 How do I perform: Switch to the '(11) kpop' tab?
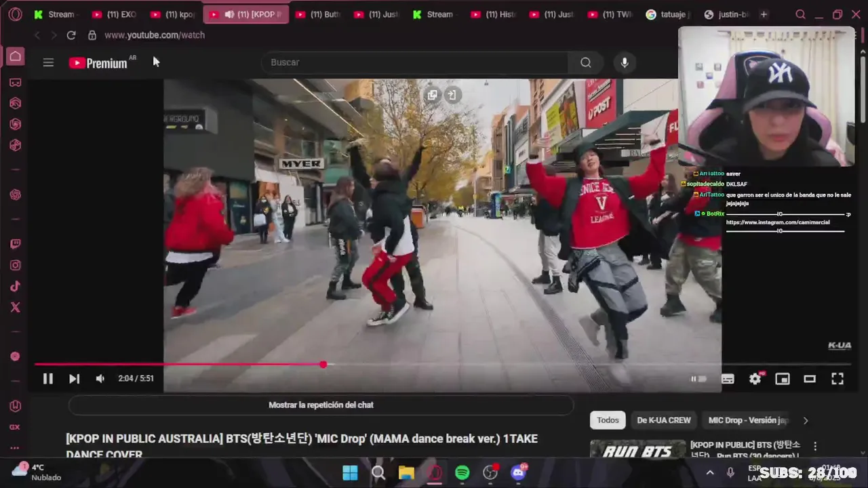(x=172, y=14)
